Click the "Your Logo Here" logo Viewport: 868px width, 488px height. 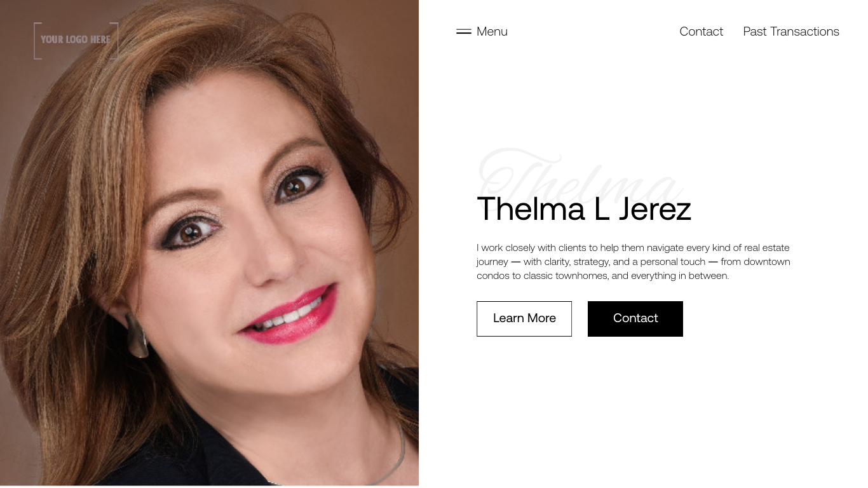point(76,40)
